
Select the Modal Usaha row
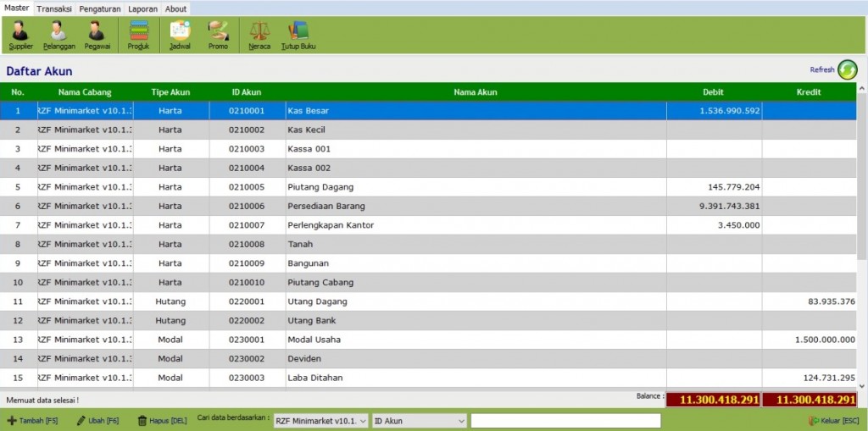pos(428,340)
